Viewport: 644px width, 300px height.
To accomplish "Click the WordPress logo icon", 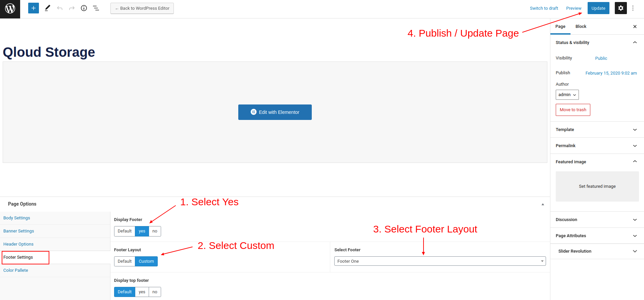I will coord(10,9).
